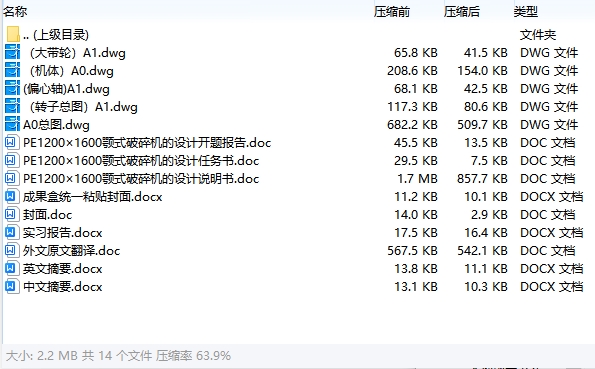
Task: Select the file (偏心轴)A1.dwg
Action: click(66, 89)
